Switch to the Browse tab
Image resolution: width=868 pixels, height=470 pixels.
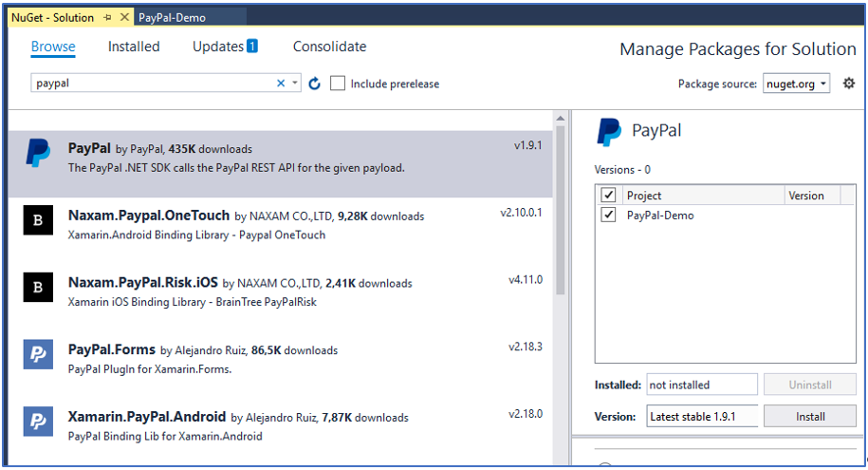pos(53,47)
